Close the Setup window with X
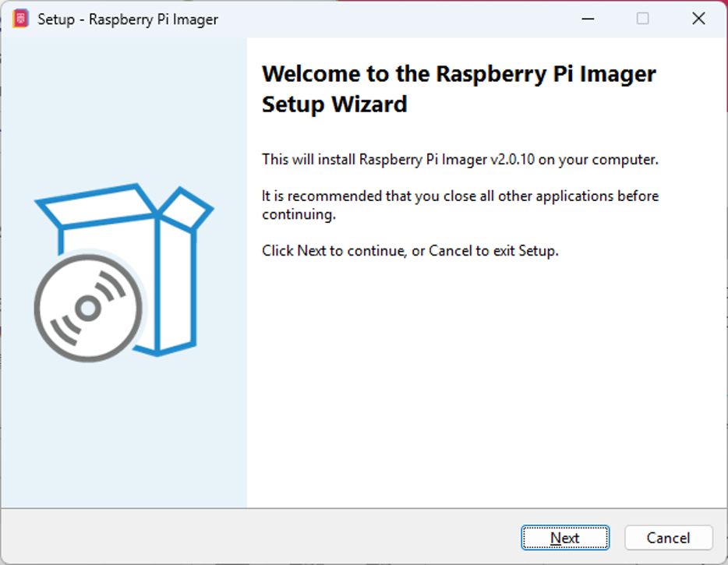This screenshot has height=565, width=728. (698, 19)
